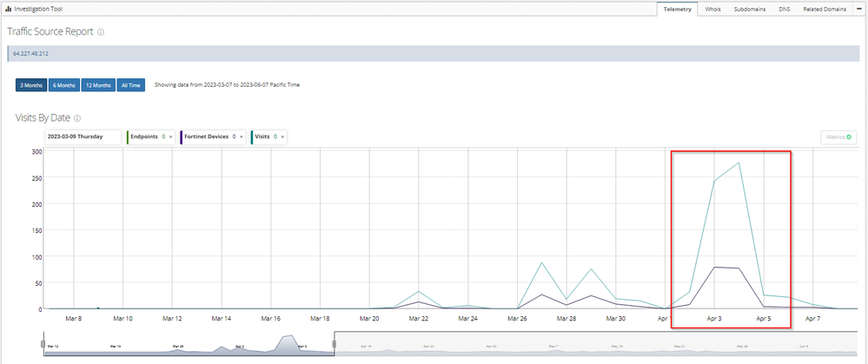This screenshot has width=868, height=364.
Task: Open the Whois tab
Action: (712, 8)
